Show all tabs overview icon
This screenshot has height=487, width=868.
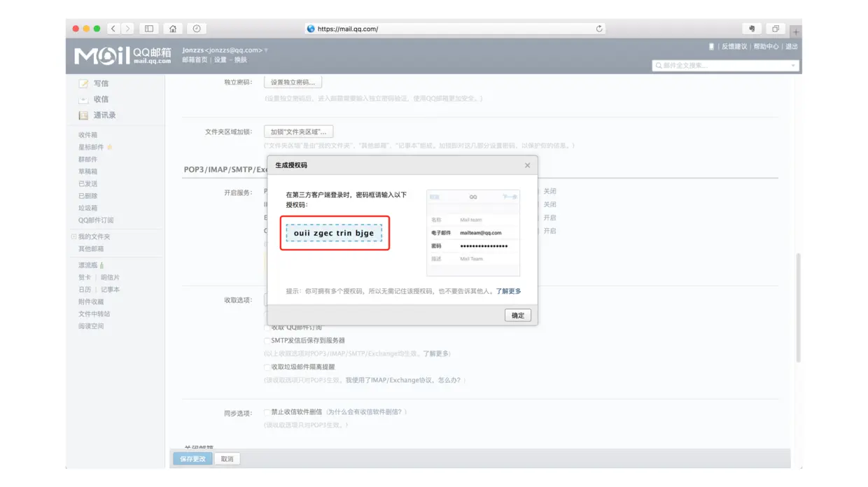point(776,29)
